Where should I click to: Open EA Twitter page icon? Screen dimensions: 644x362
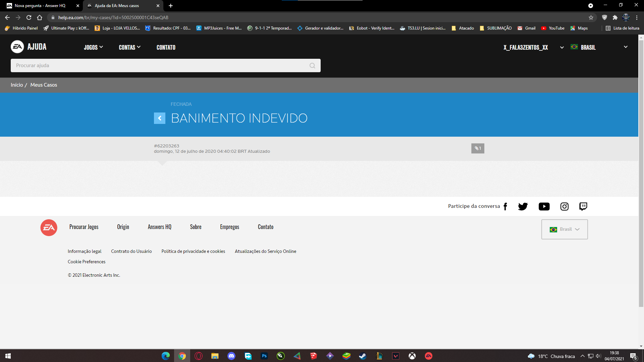(523, 207)
